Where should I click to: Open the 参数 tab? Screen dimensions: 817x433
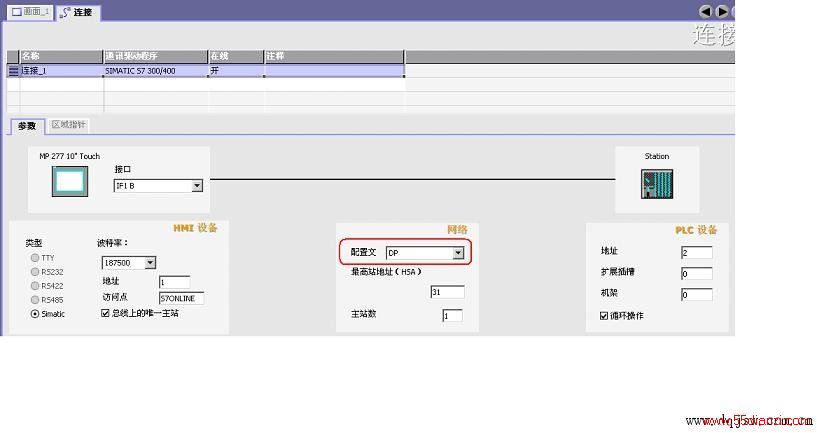27,126
